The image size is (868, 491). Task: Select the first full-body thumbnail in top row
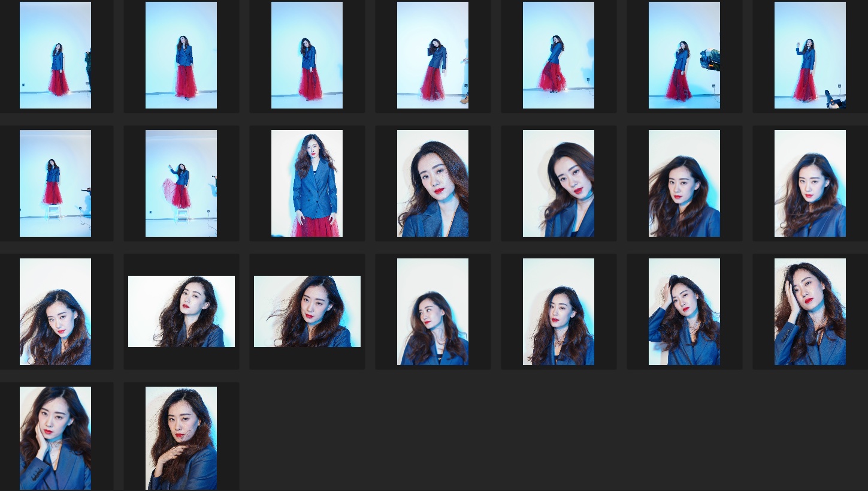(55, 55)
